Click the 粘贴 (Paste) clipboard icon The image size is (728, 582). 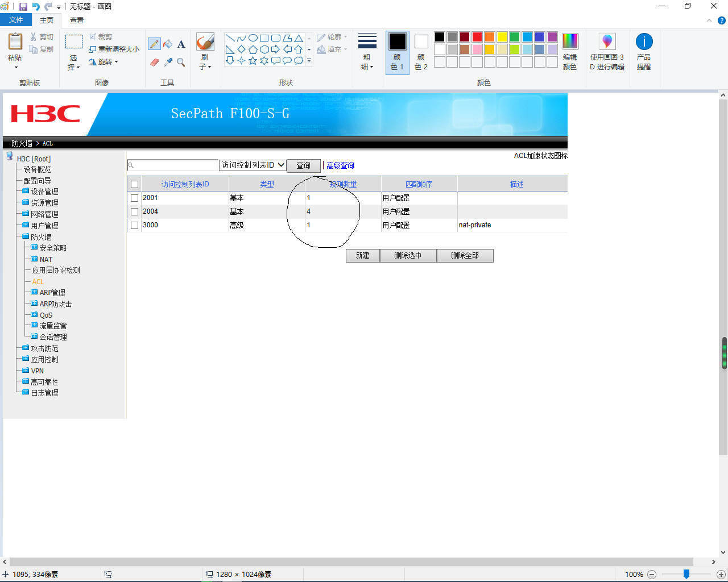point(15,42)
